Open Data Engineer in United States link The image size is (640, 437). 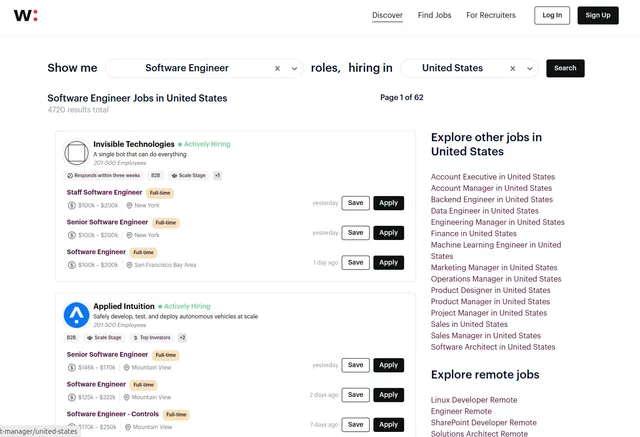484,211
